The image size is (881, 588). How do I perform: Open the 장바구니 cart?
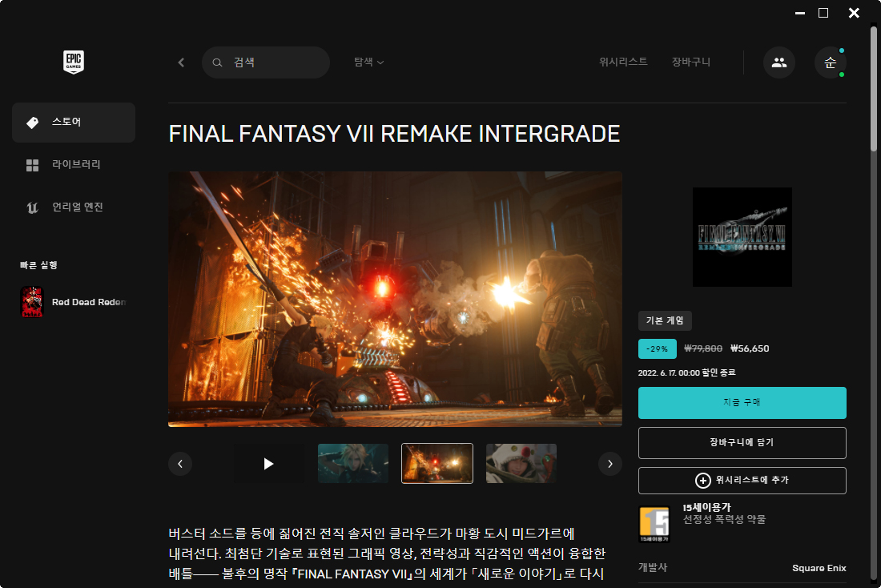click(691, 62)
